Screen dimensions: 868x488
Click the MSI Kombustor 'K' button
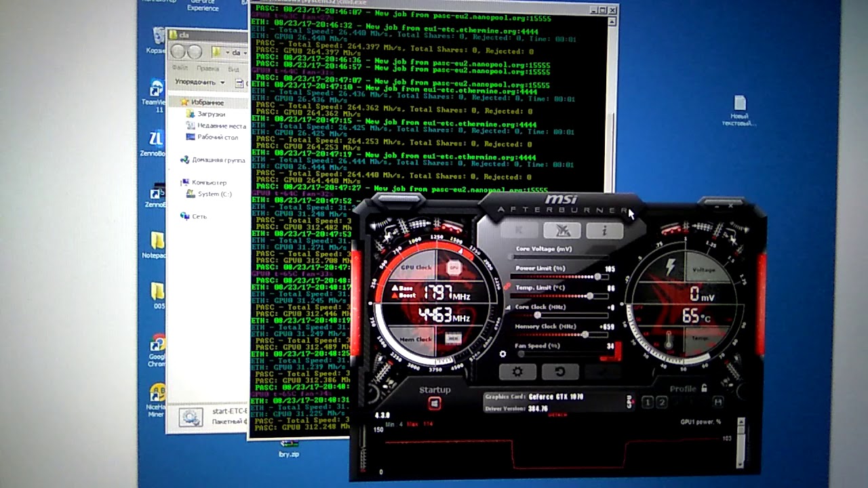[519, 231]
